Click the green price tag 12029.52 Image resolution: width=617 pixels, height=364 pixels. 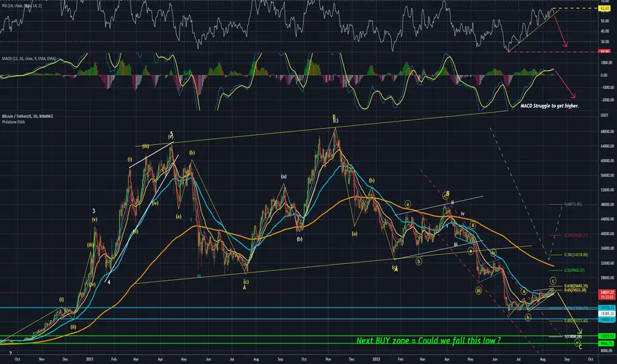606,336
